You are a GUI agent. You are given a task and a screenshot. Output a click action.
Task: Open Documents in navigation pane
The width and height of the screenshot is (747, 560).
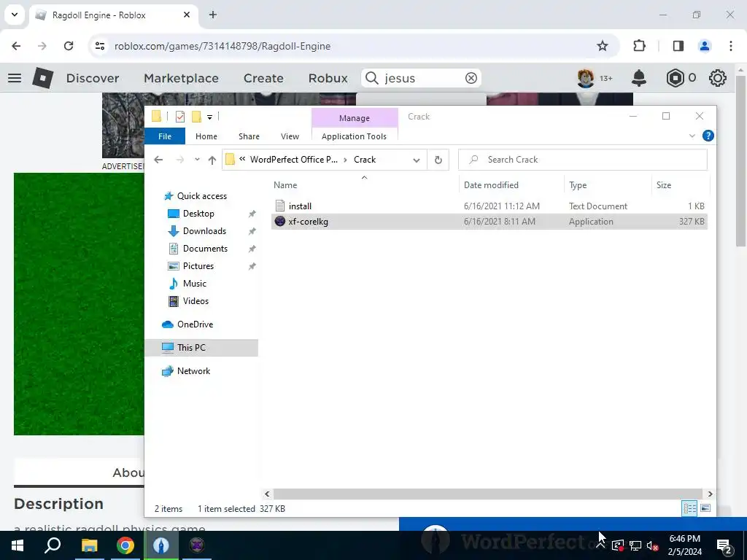tap(205, 249)
